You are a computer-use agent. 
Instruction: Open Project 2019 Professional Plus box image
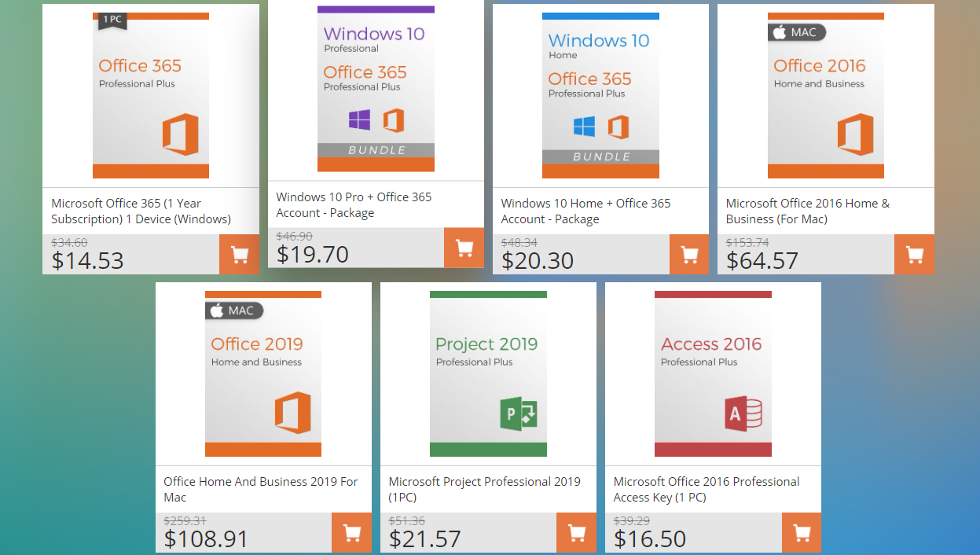pyautogui.click(x=488, y=373)
